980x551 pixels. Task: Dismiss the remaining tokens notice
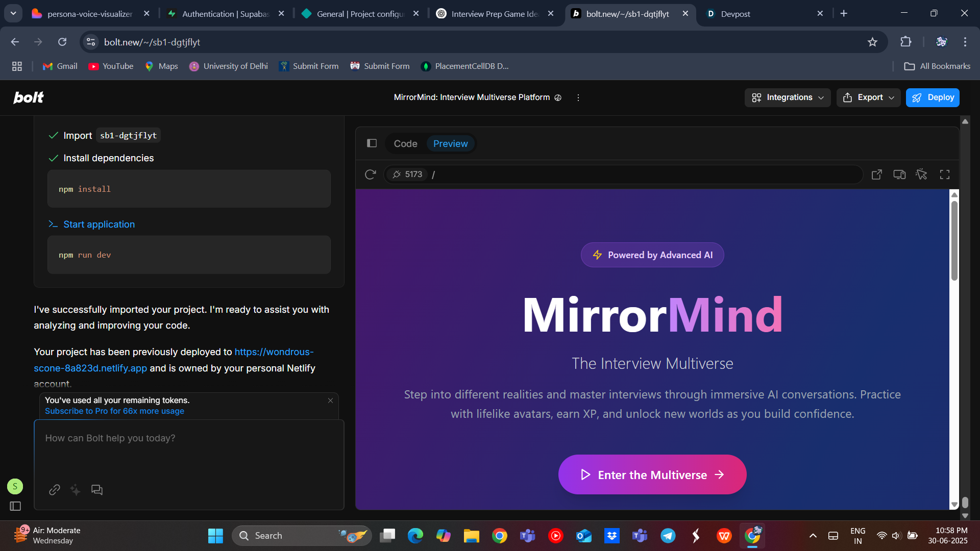tap(330, 400)
